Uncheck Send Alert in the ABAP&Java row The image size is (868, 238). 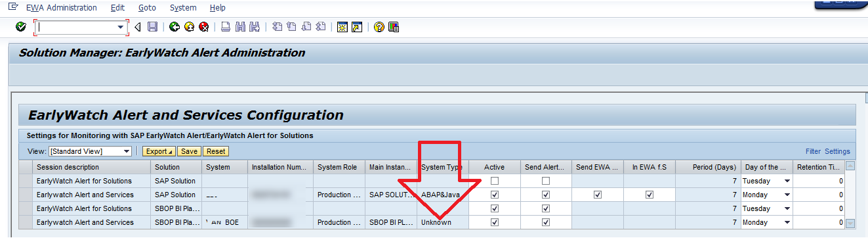click(x=546, y=195)
